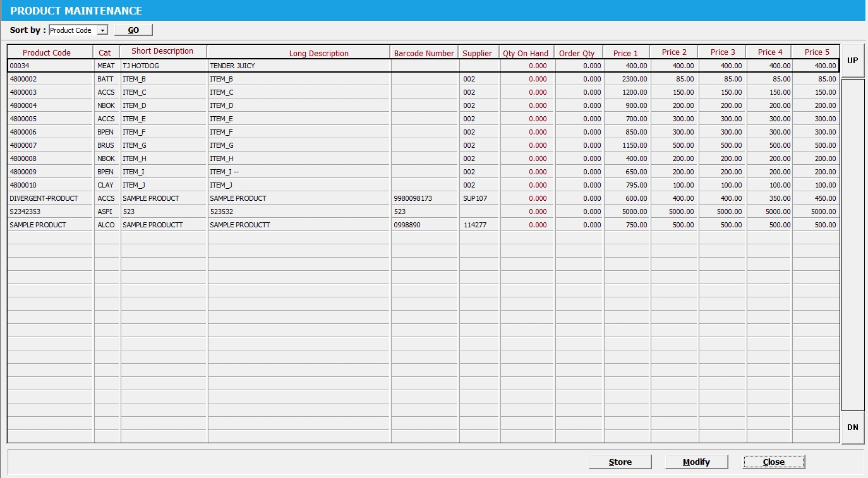Click Price 1 value 1150.00
Viewport: 868px width, 478px height.
[627, 145]
